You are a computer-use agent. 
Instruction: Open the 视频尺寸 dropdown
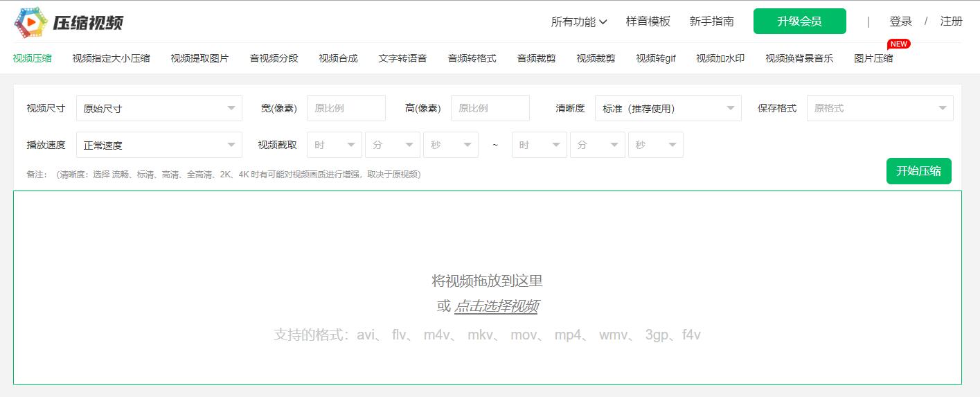pyautogui.click(x=159, y=109)
